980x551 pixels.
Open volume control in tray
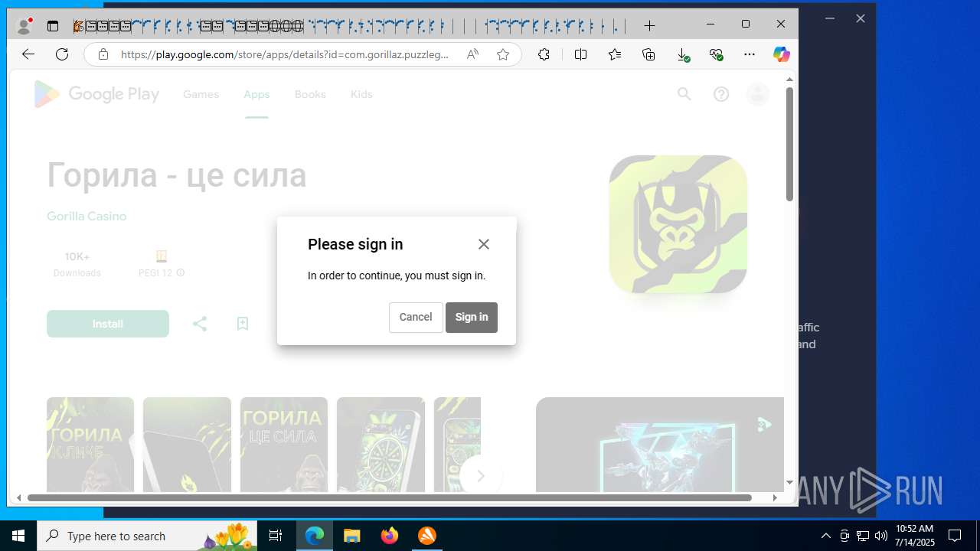point(880,536)
